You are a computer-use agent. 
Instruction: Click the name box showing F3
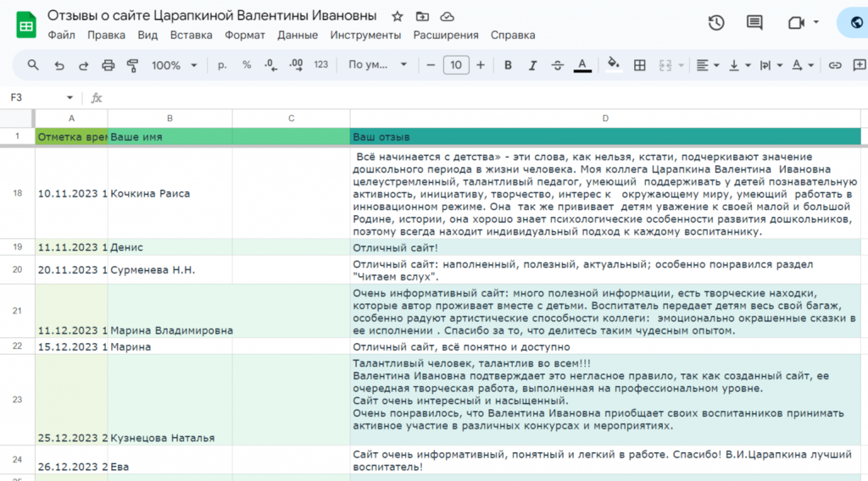coord(33,98)
